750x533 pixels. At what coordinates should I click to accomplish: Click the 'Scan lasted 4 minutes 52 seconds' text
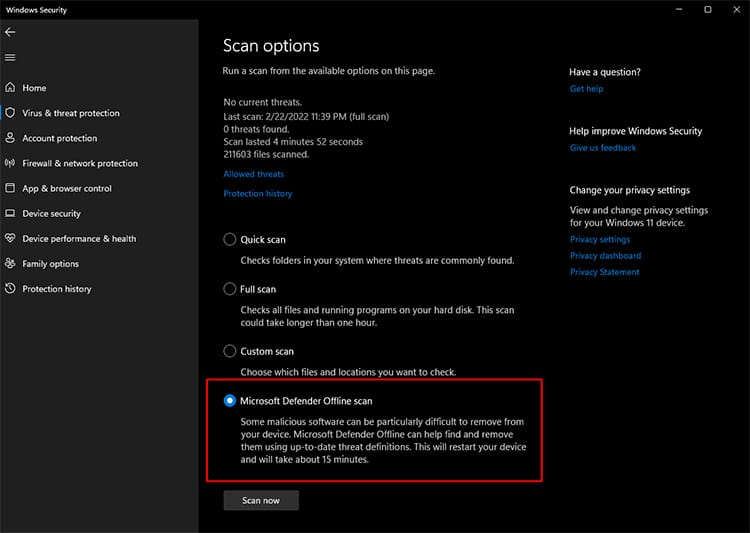tap(293, 142)
